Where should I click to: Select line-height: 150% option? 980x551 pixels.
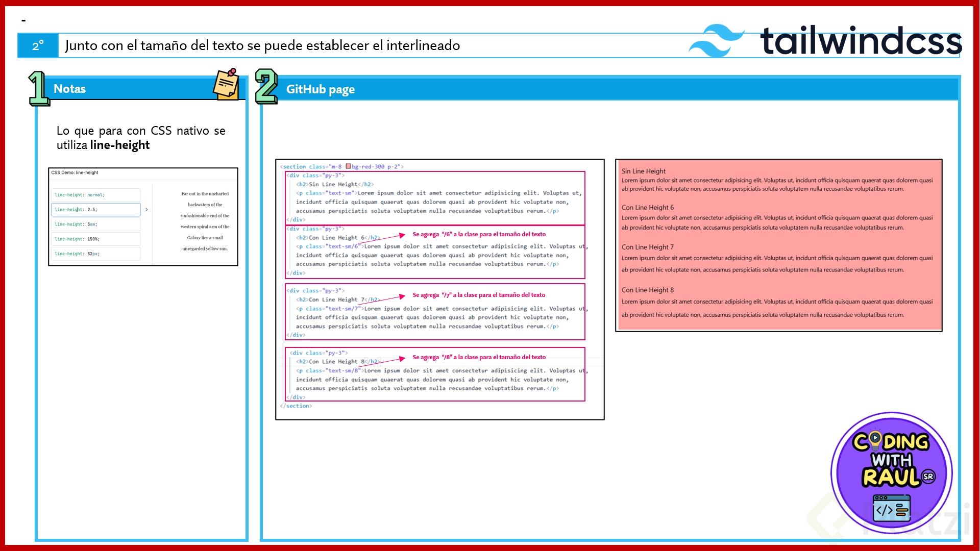click(95, 239)
